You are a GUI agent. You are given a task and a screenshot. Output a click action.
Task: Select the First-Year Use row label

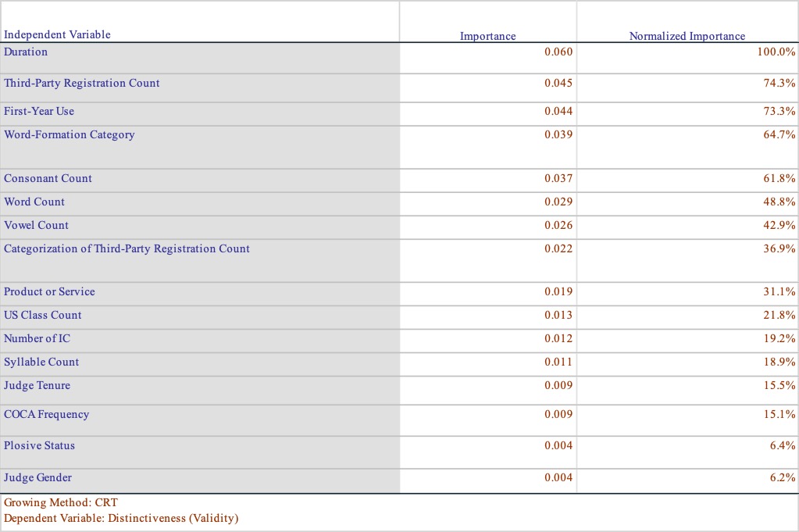[39, 112]
